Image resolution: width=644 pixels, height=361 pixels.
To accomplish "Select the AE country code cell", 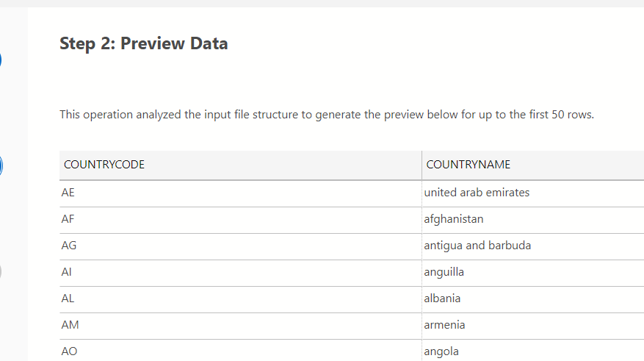I will tap(68, 193).
